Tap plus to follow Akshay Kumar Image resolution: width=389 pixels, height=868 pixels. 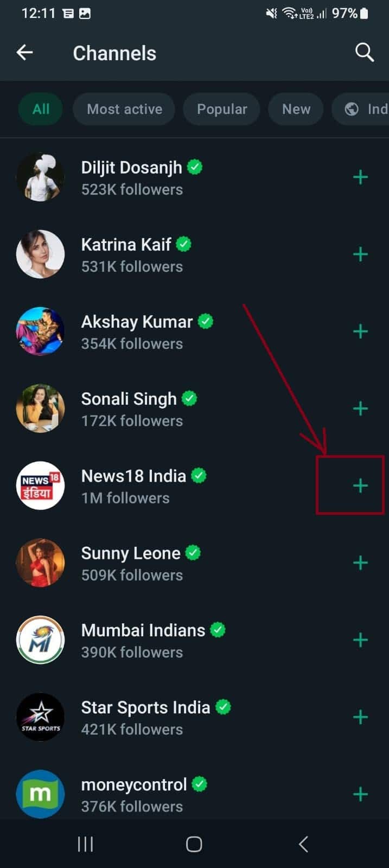360,331
